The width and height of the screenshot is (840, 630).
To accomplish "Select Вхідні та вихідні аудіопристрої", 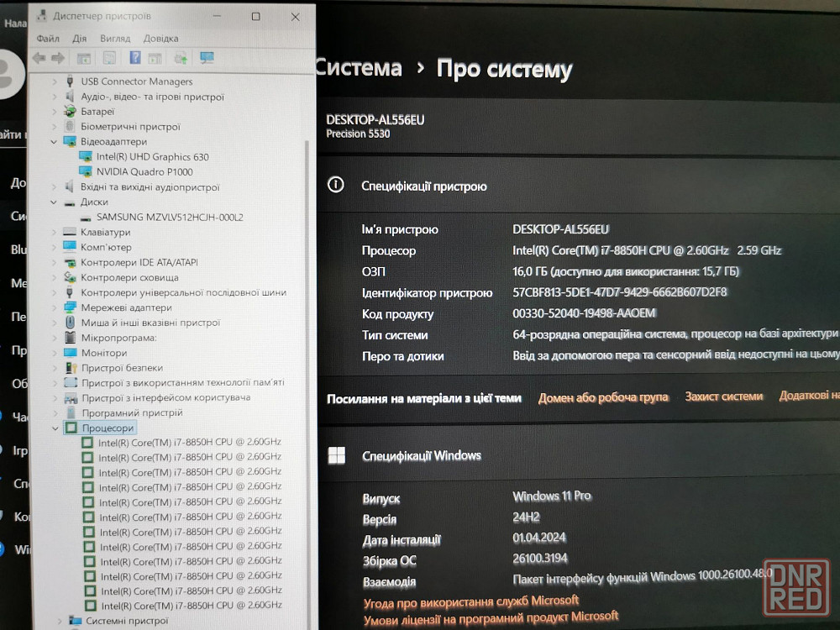I will [150, 187].
